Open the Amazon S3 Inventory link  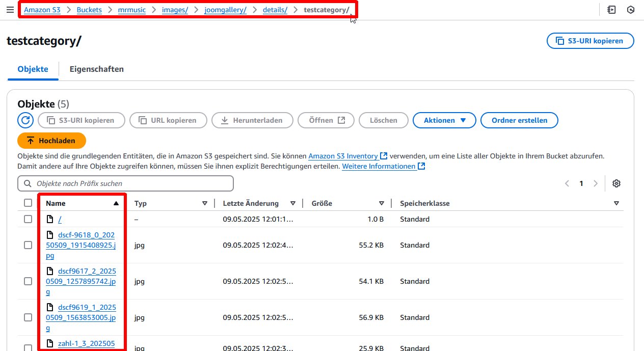[343, 156]
